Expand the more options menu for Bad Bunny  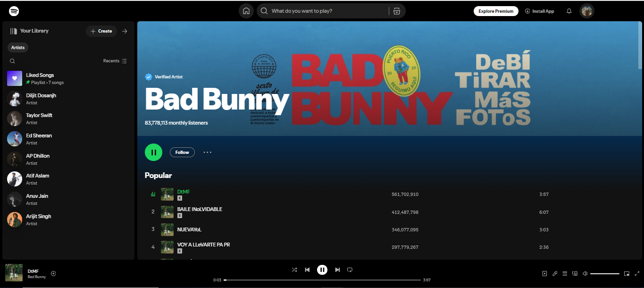pyautogui.click(x=207, y=152)
